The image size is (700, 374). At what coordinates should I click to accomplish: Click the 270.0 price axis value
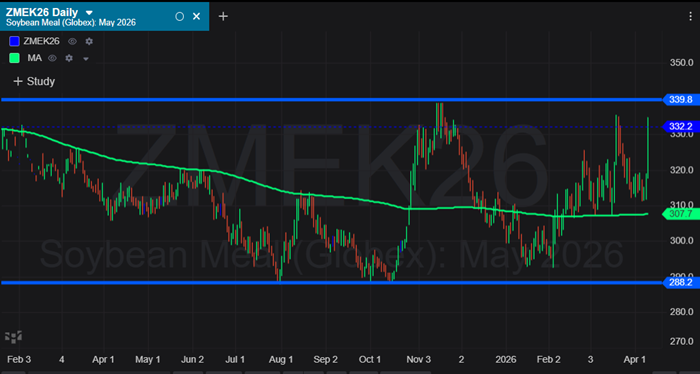(x=681, y=341)
